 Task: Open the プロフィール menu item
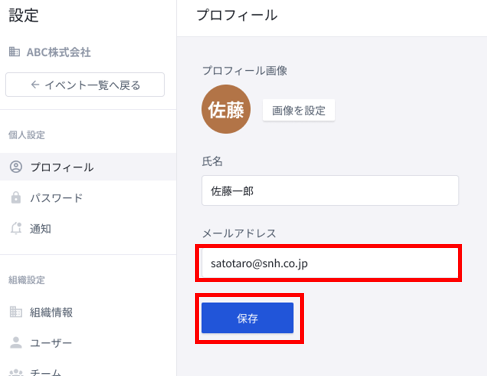(88, 167)
